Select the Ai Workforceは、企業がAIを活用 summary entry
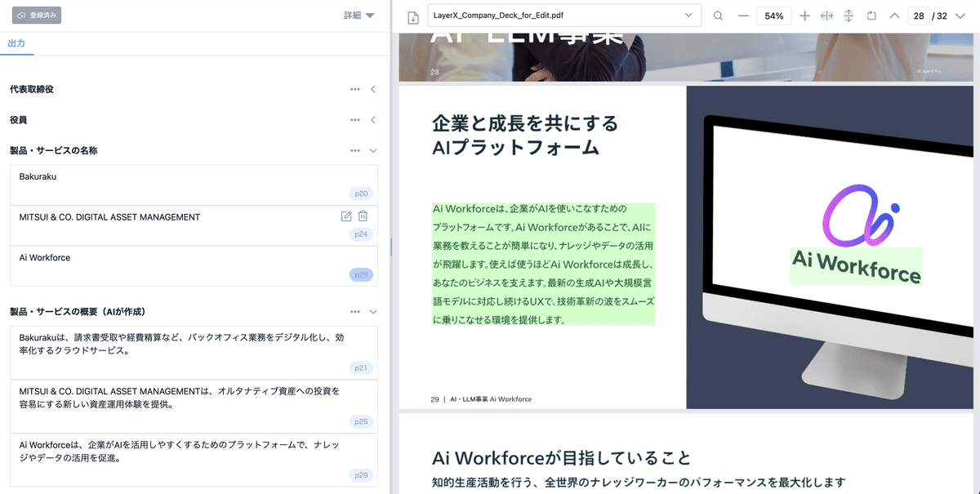The image size is (980, 494). pyautogui.click(x=194, y=460)
